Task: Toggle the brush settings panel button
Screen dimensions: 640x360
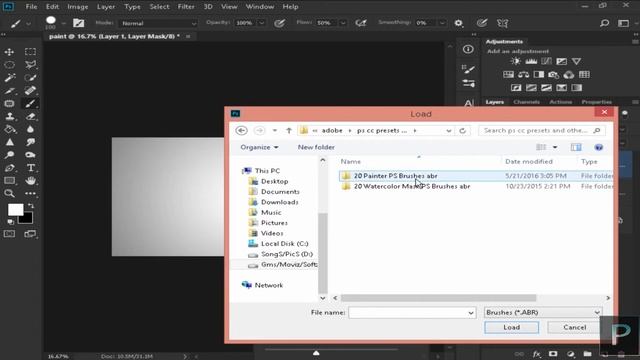Action: coord(78,23)
